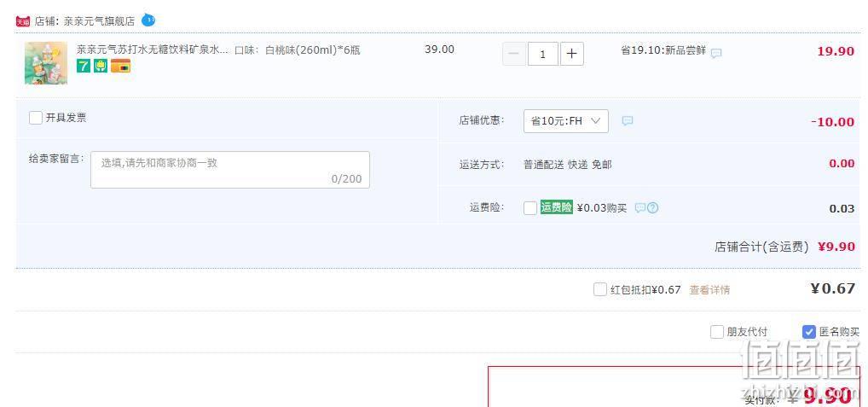Click the green shield guarantee badge icon

(x=101, y=67)
